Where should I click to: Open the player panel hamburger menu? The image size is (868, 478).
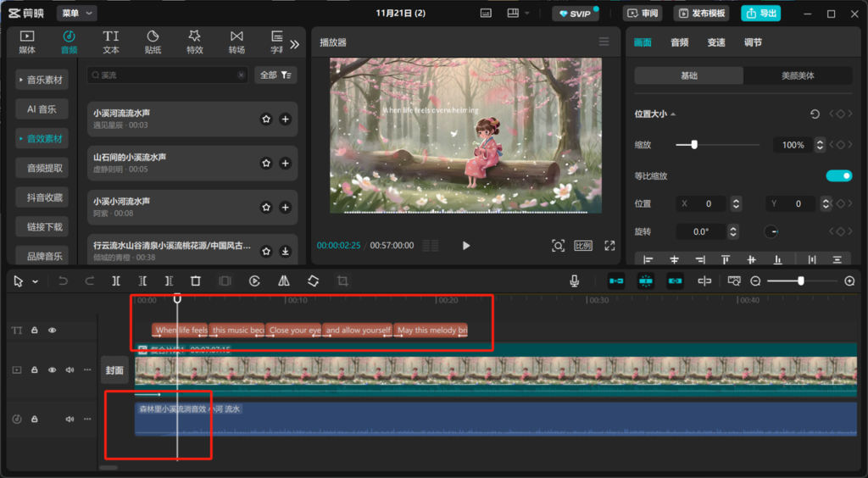[604, 42]
